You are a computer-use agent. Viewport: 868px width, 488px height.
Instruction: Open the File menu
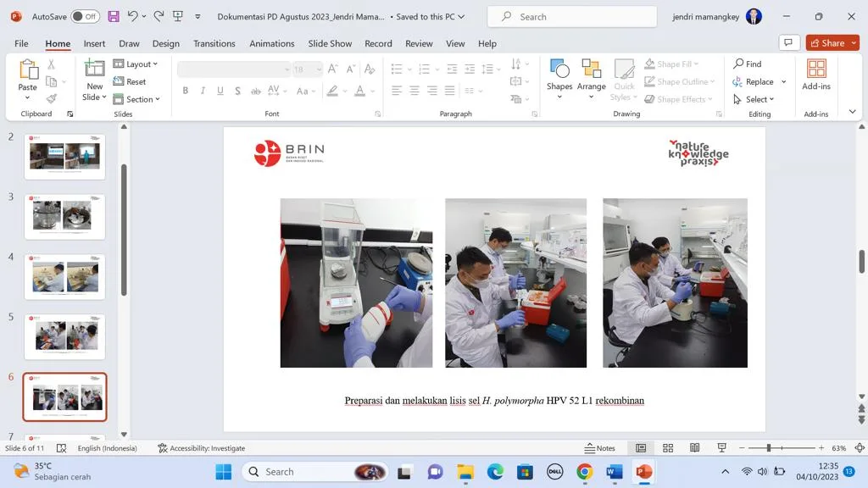coord(21,43)
